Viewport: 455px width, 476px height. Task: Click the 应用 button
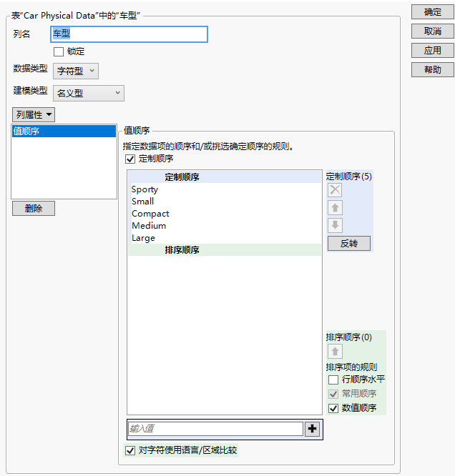coord(433,51)
